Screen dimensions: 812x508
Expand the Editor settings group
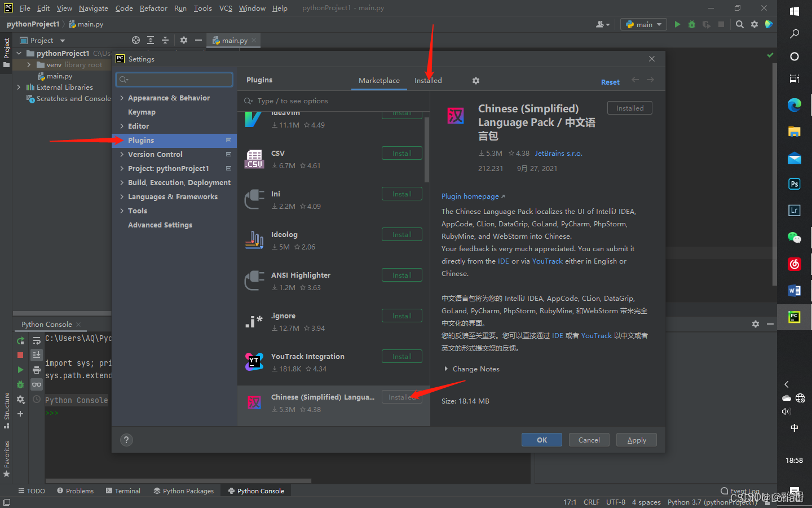(x=122, y=126)
